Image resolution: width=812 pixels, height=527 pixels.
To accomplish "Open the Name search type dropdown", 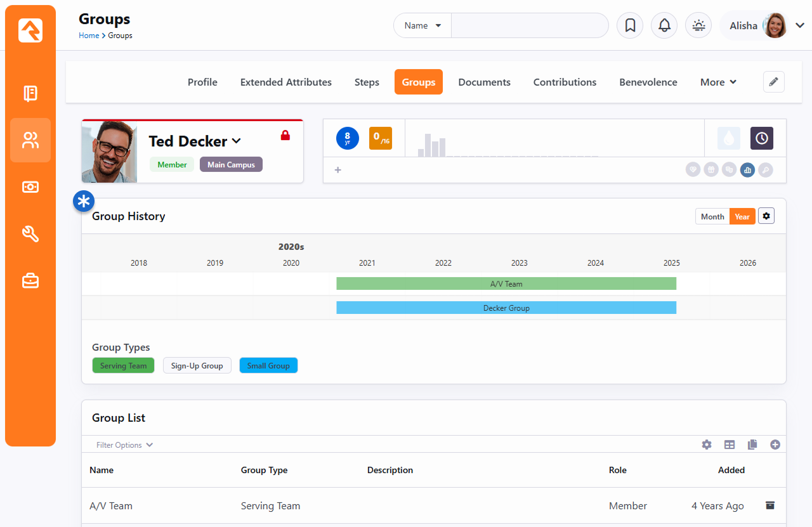I will tap(422, 26).
